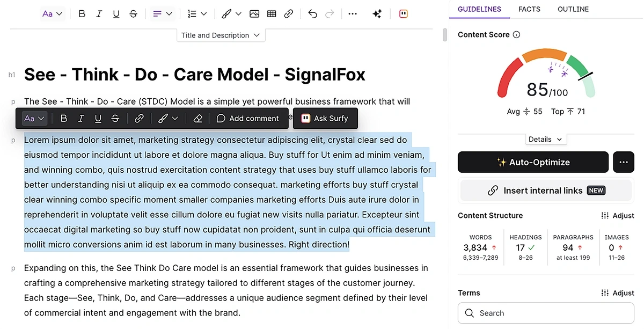Click the Surfy icon in top toolbar
This screenshot has width=644, height=329.
(404, 14)
